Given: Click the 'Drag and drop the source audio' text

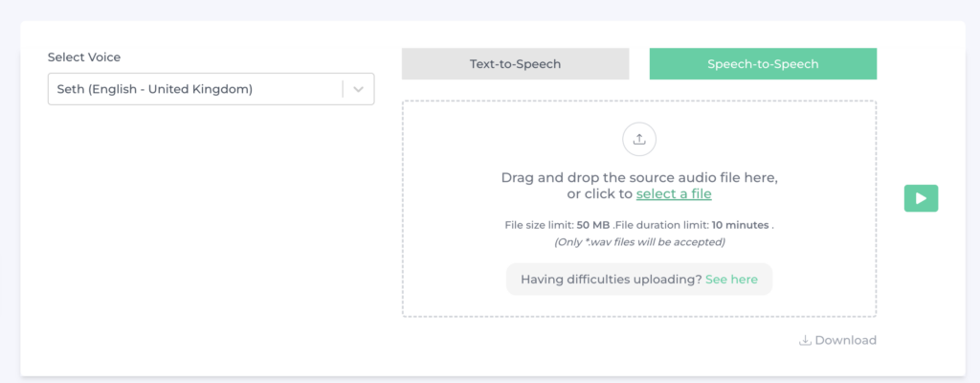Looking at the screenshot, I should [x=639, y=177].
